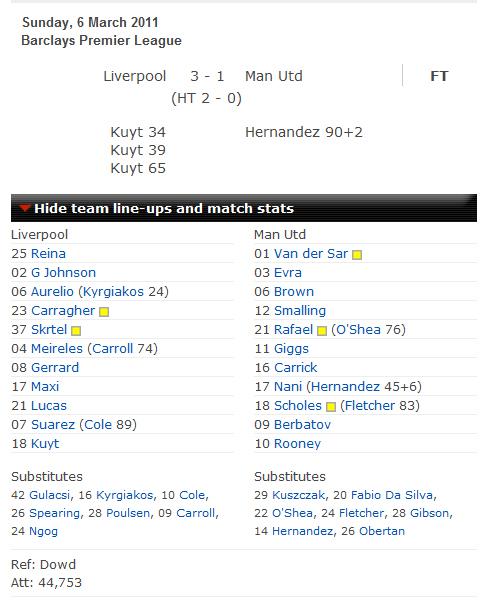
Task: Open Fabio Da Silva substitute link
Action: [392, 495]
